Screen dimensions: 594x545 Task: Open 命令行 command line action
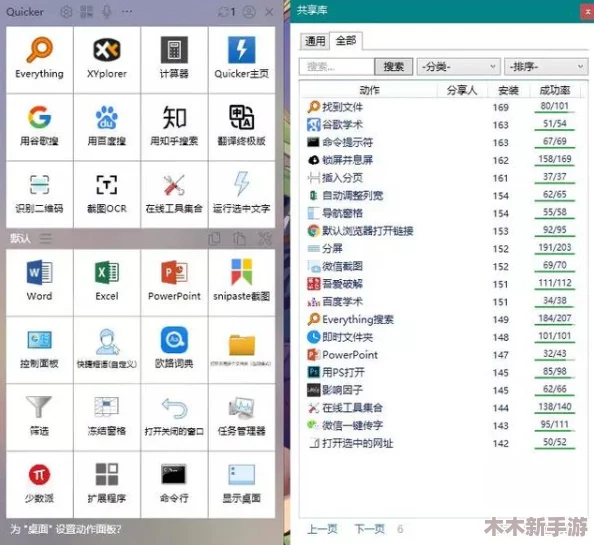[174, 484]
